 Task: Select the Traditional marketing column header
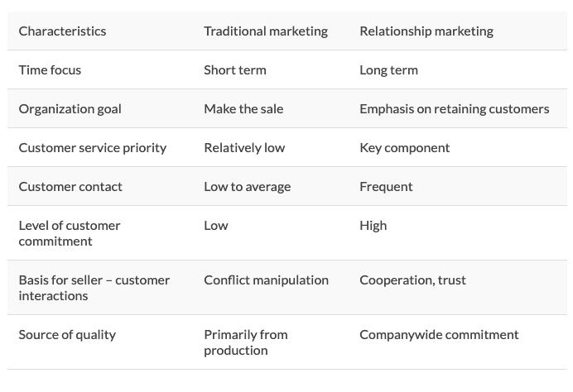click(266, 31)
